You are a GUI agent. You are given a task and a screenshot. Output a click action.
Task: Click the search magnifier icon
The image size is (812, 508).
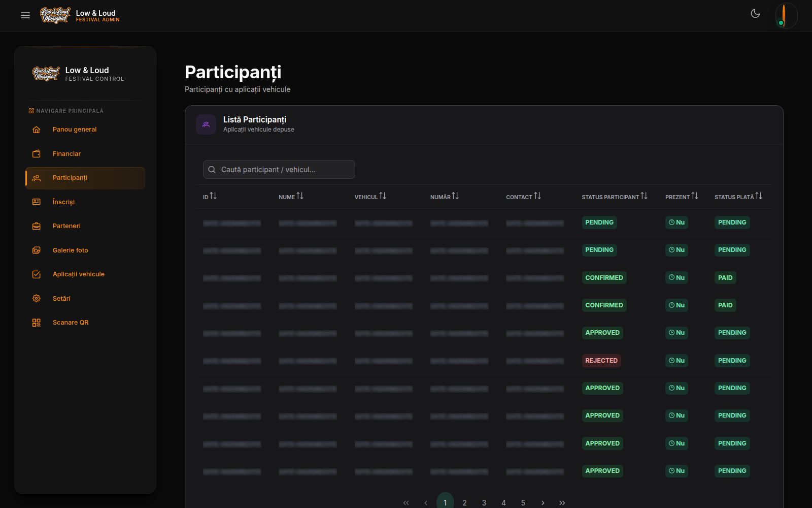coord(212,170)
